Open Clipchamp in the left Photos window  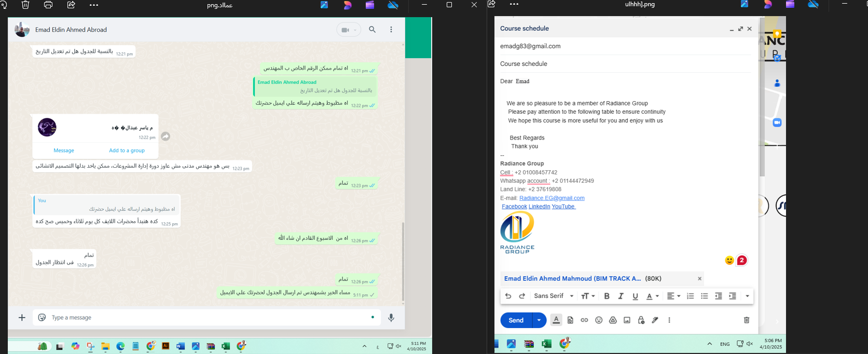(370, 5)
